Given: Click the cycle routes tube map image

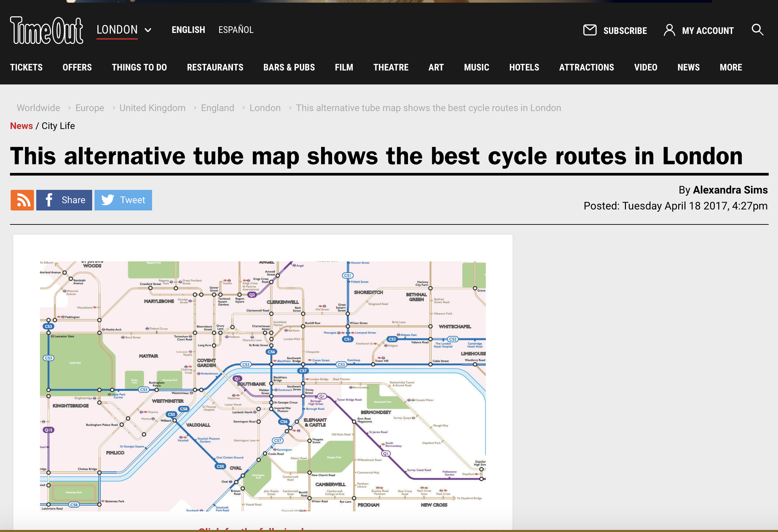Looking at the screenshot, I should point(263,386).
